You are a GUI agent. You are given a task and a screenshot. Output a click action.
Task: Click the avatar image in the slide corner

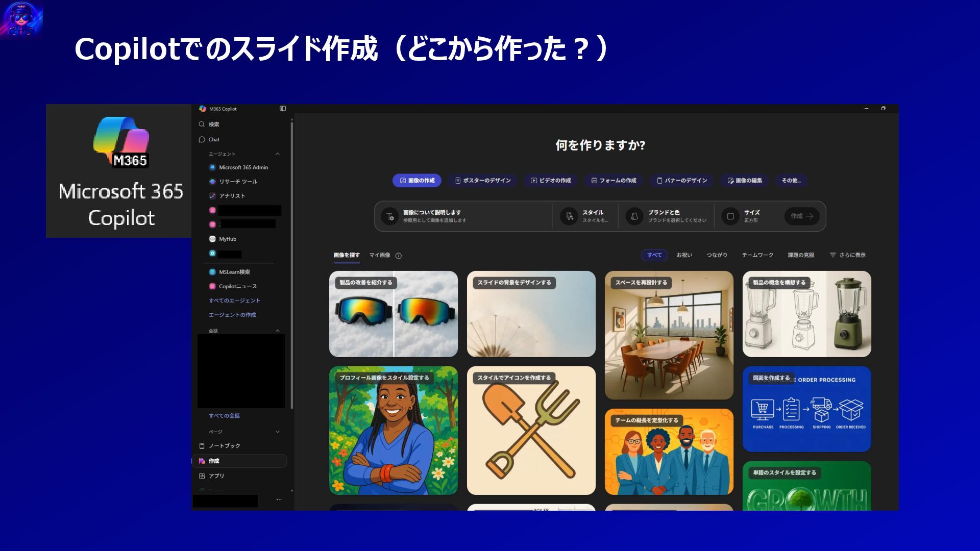pyautogui.click(x=21, y=19)
